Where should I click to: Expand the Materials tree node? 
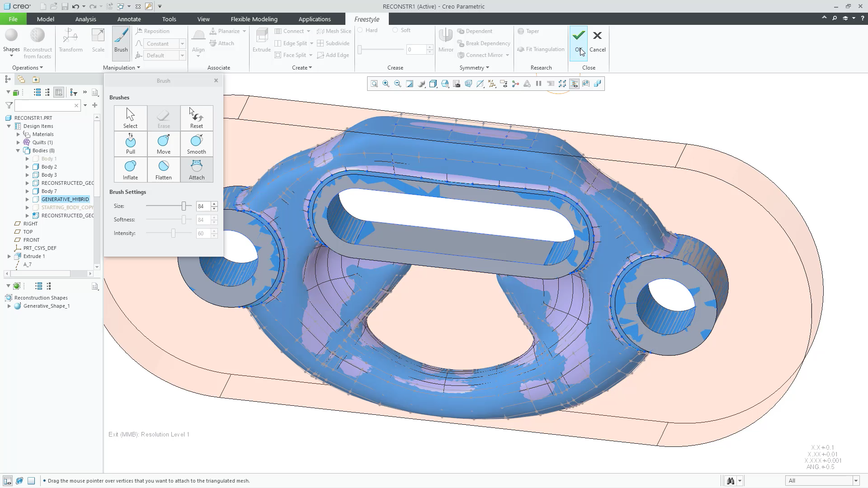(18, 134)
